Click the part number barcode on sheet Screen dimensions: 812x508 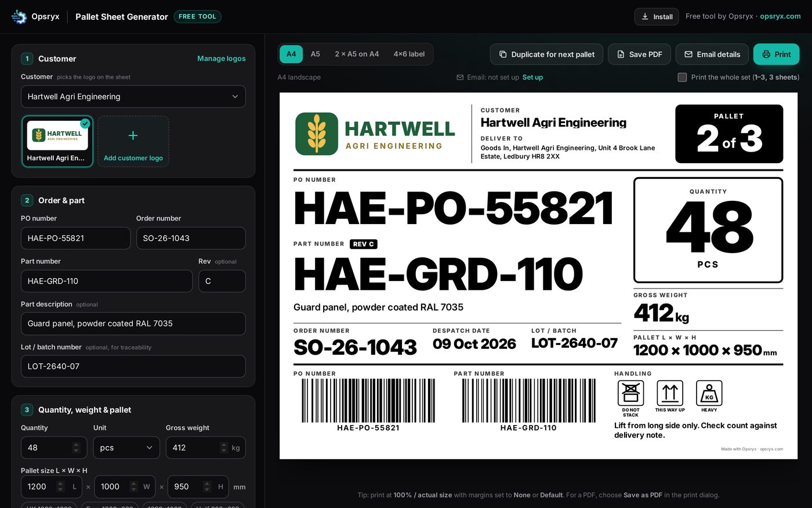[528, 401]
